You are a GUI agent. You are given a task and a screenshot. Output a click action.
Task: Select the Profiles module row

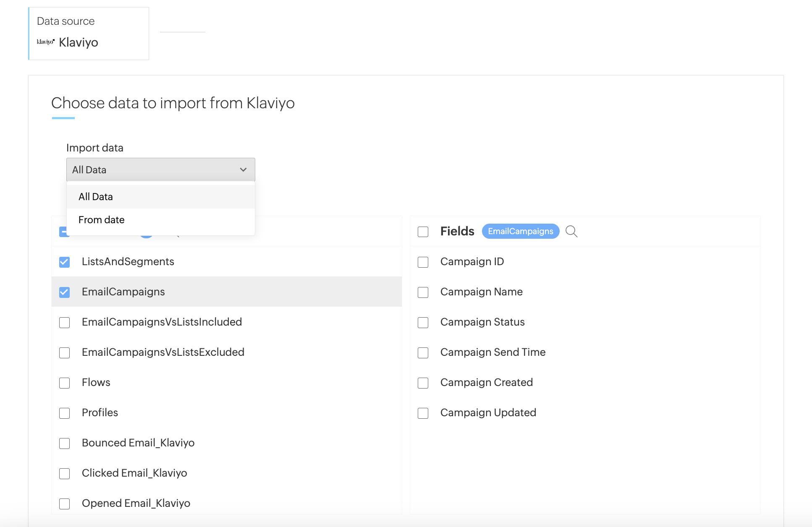[x=100, y=412]
